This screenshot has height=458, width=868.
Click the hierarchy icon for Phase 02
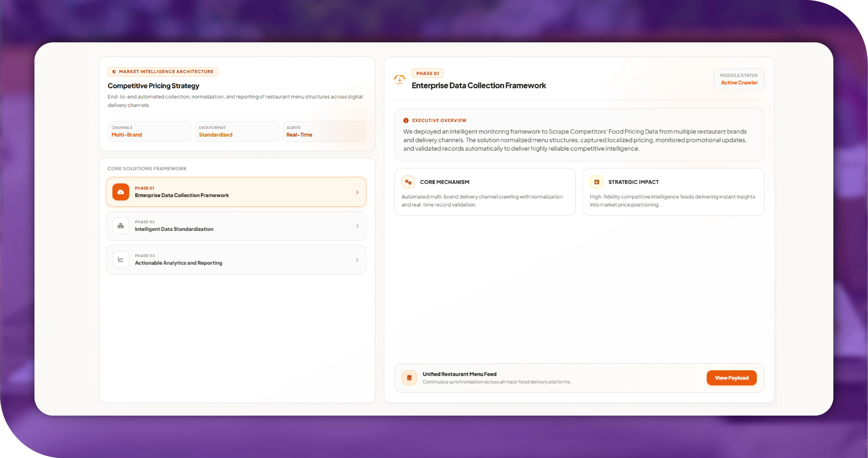coord(121,226)
